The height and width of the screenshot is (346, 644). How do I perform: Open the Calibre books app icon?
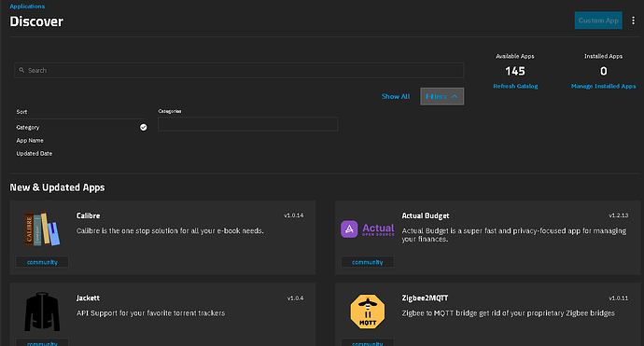pyautogui.click(x=42, y=229)
